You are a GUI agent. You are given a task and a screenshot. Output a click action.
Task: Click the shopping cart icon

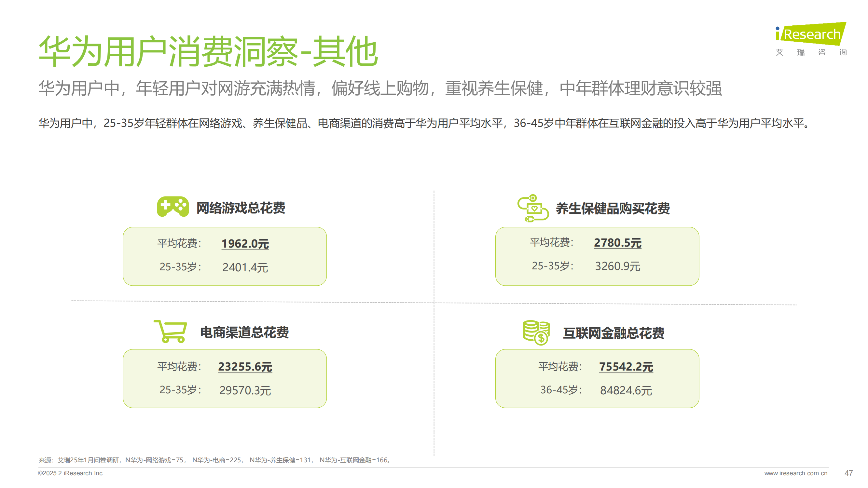(x=171, y=332)
